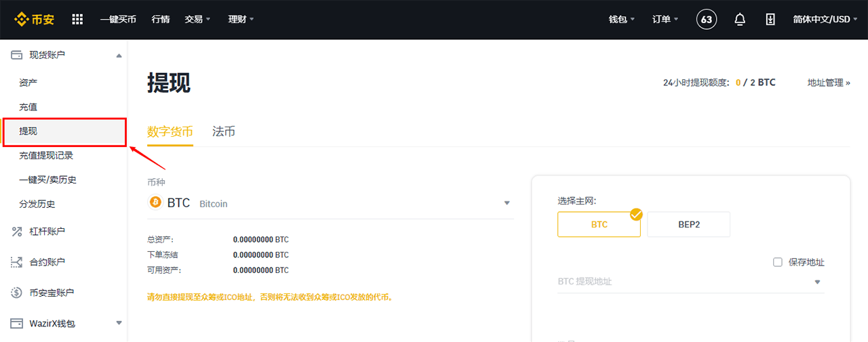Viewport: 868px width, 342px height.
Task: Go to 一键买币 in top menu
Action: click(118, 19)
